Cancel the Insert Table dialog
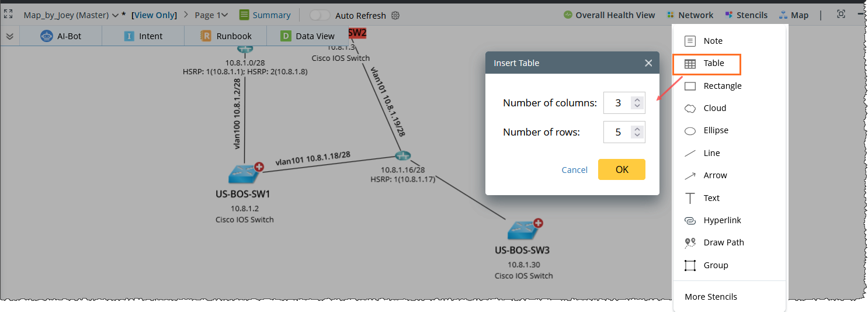 (575, 170)
